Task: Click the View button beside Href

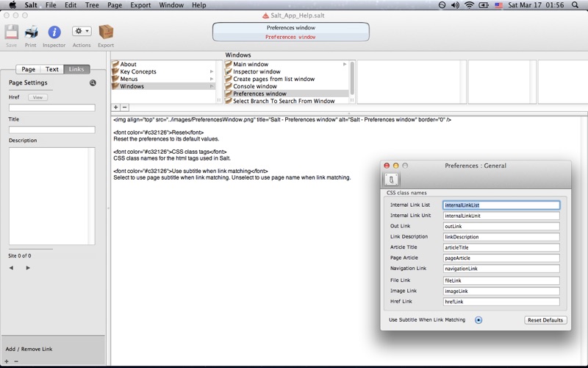Action: [37, 97]
